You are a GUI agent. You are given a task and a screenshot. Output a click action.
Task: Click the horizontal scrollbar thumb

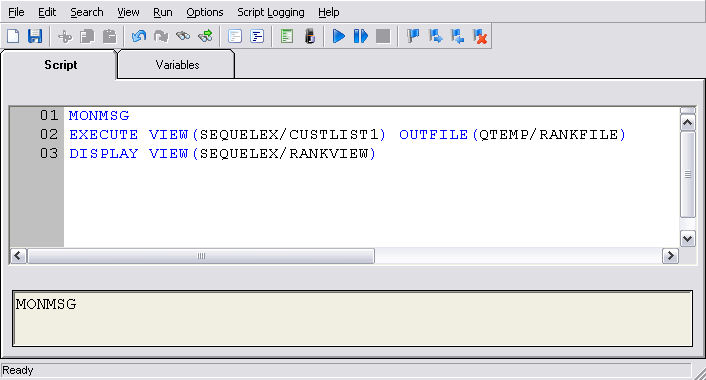201,256
